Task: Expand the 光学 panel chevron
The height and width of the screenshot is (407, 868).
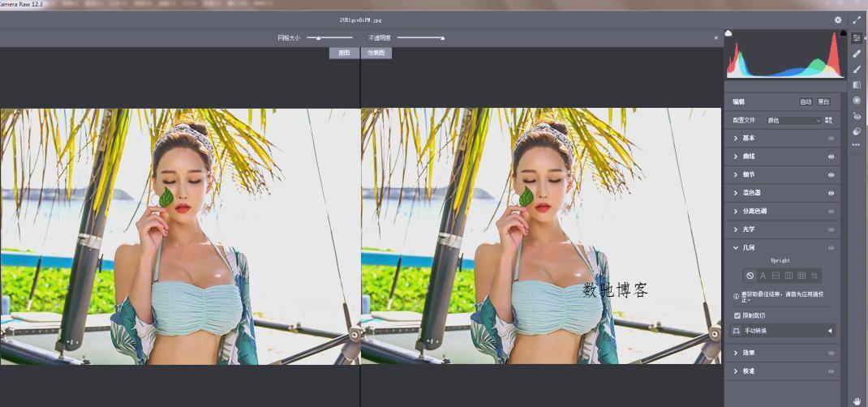Action: 736,229
